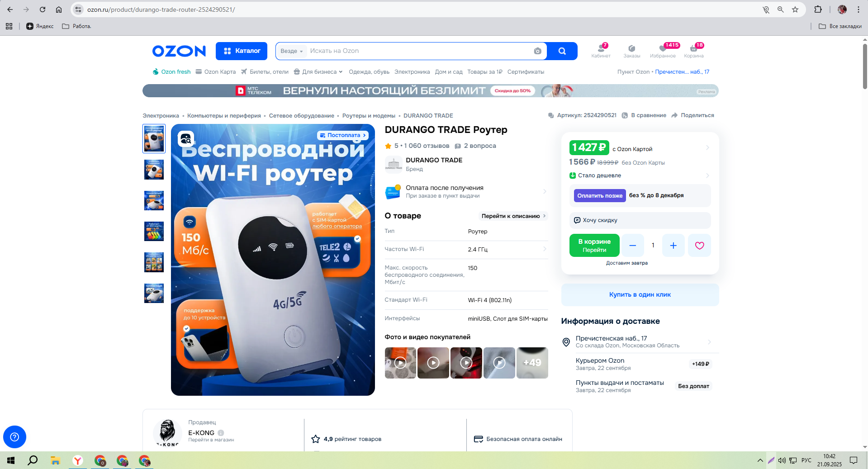The width and height of the screenshot is (868, 469).
Task: Expand the Частоты Wi-Fi row chevron
Action: pos(545,249)
